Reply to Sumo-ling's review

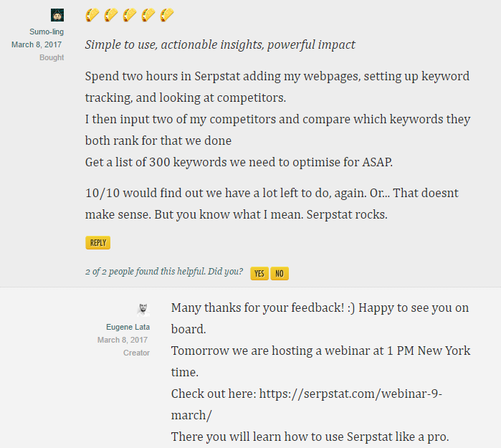[97, 243]
